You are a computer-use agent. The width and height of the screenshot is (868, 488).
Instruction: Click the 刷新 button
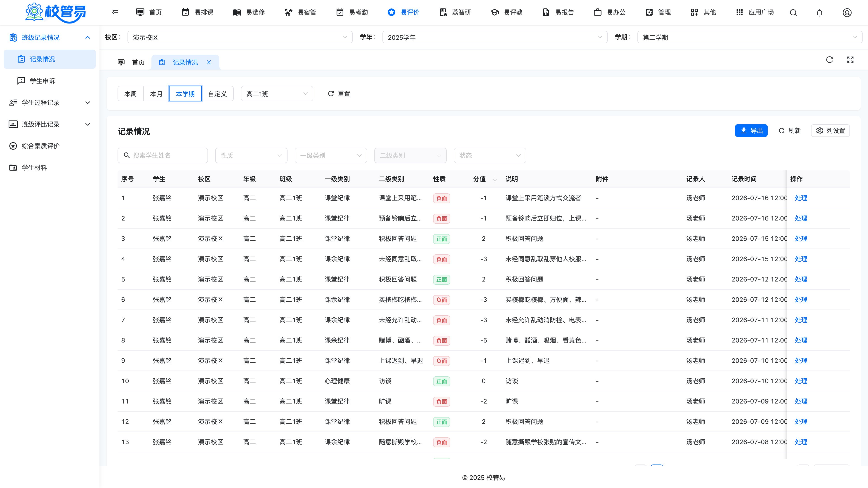[x=790, y=131]
